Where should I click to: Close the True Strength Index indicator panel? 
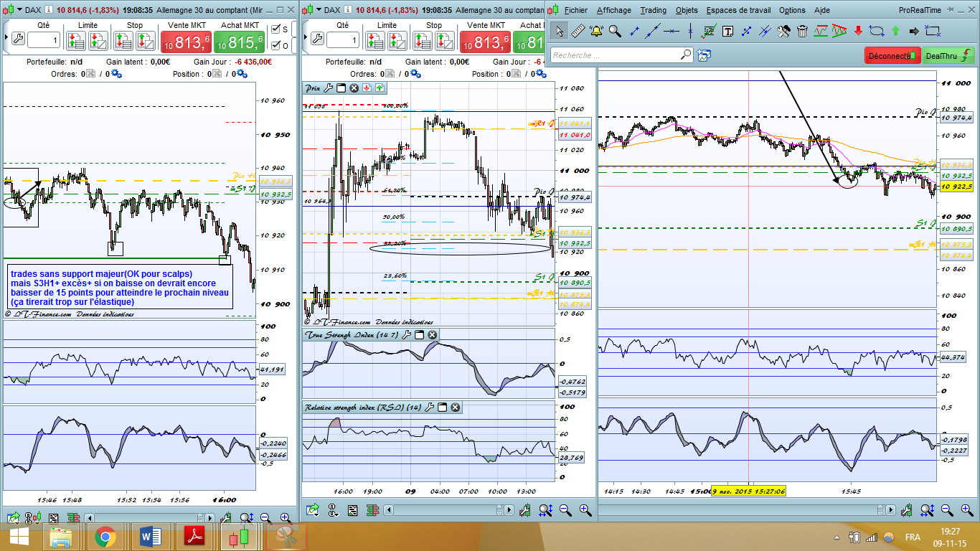click(x=433, y=335)
